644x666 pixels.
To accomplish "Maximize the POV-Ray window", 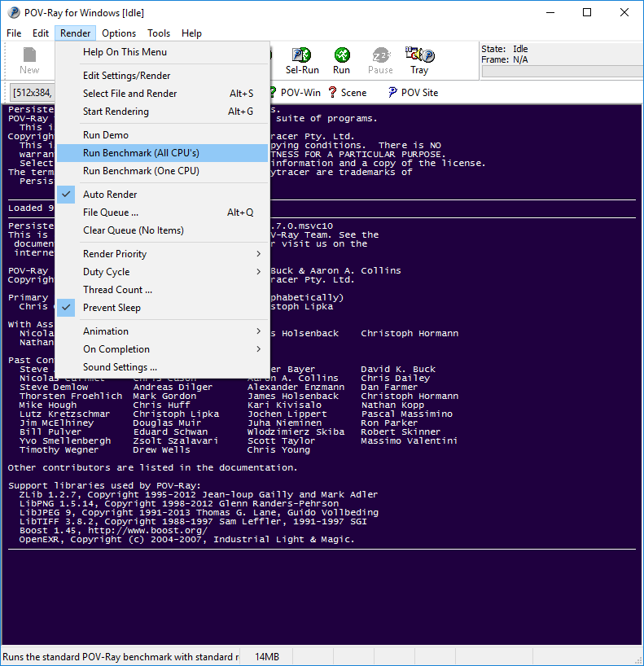I will (587, 12).
